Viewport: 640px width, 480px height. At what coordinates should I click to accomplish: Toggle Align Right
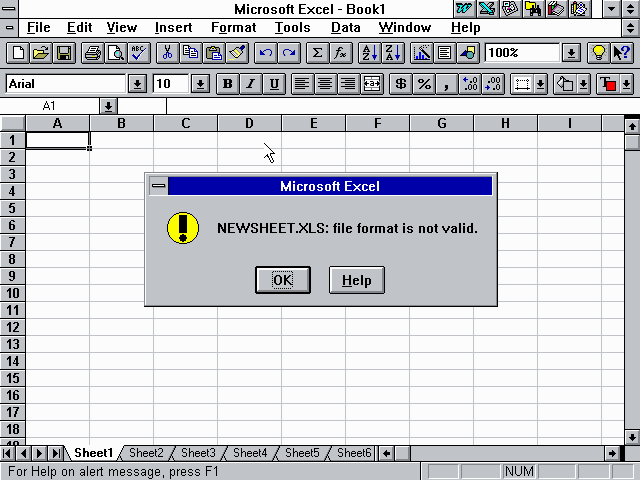(x=349, y=84)
